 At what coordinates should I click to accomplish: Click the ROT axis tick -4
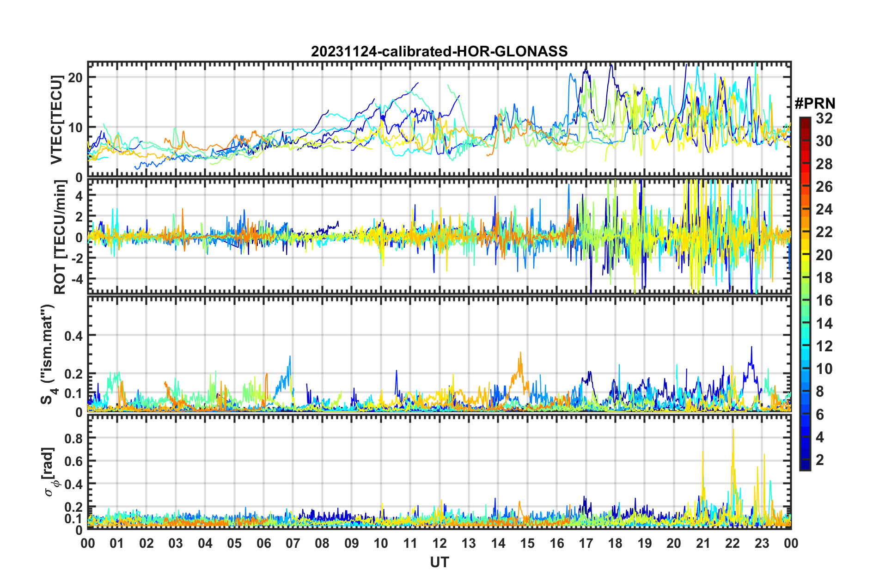point(76,279)
